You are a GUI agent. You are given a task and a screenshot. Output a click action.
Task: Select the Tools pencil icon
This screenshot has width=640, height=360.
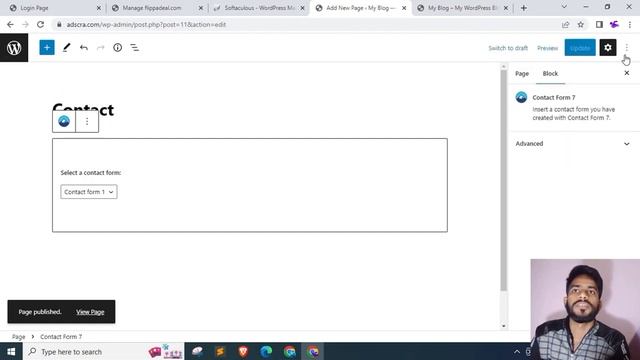coord(66,48)
